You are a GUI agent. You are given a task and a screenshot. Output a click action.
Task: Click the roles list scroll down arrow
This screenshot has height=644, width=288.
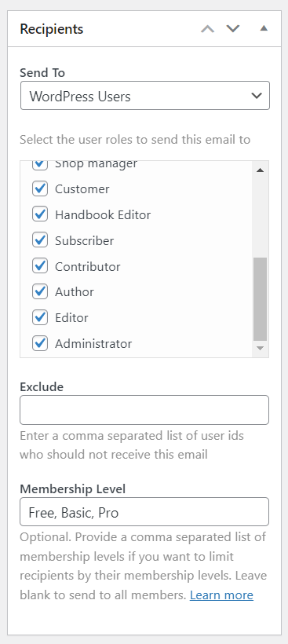(x=260, y=348)
